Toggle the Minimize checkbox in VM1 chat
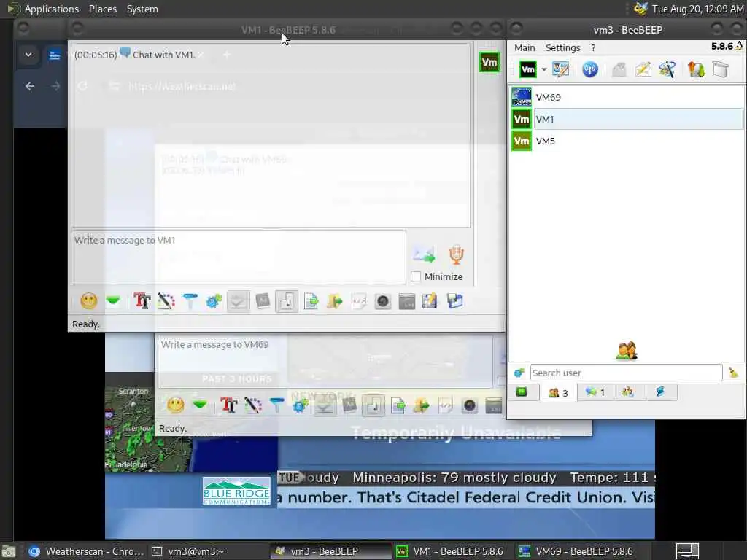 pyautogui.click(x=416, y=276)
